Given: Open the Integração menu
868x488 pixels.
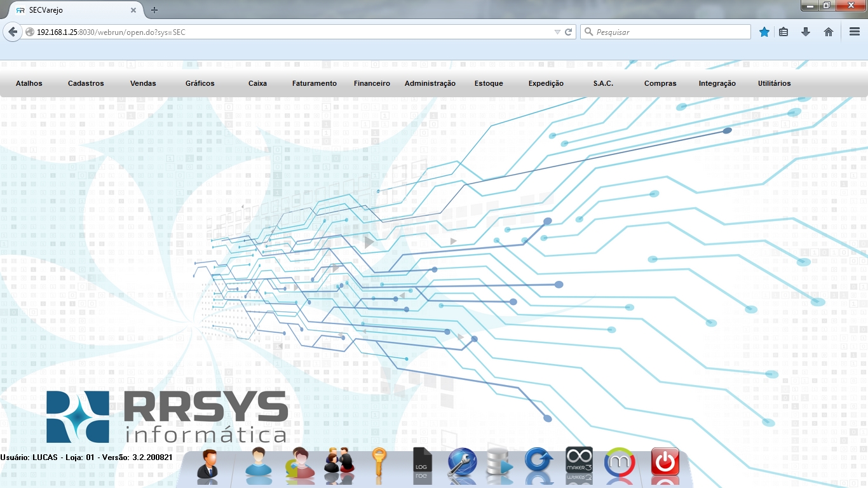Looking at the screenshot, I should (717, 83).
